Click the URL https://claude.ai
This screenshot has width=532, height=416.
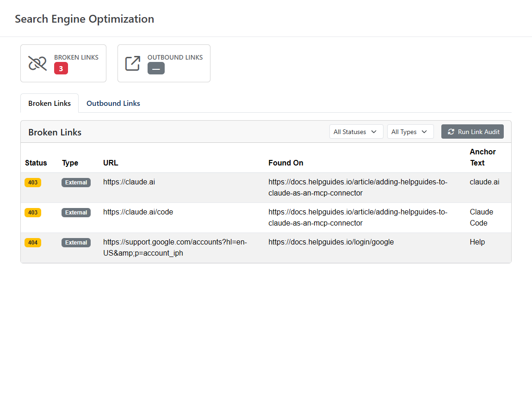[129, 182]
